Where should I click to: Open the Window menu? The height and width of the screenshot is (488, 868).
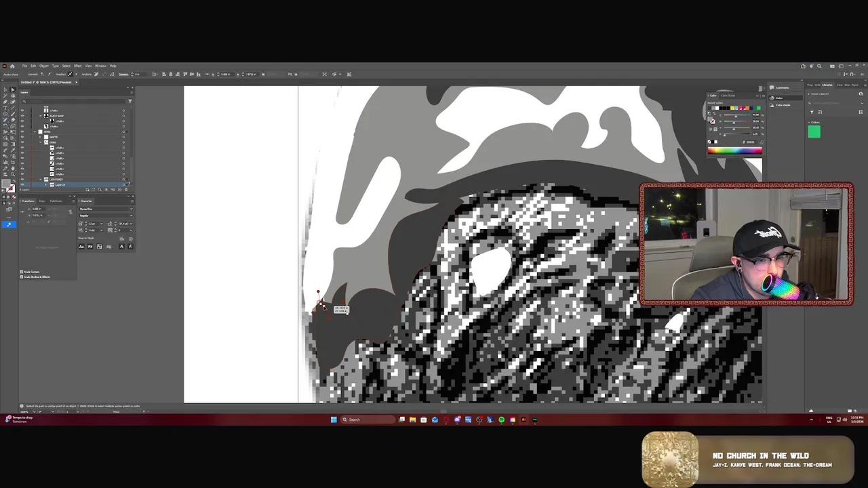coord(100,66)
